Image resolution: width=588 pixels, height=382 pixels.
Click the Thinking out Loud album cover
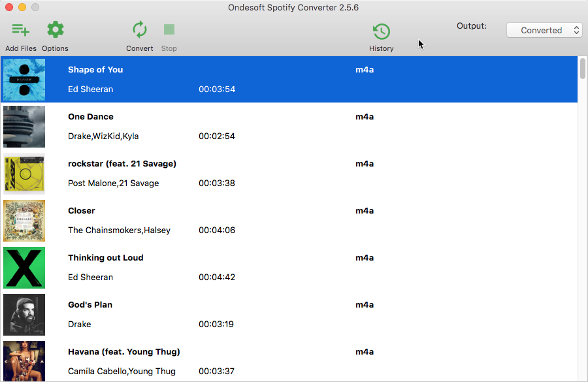coord(24,268)
